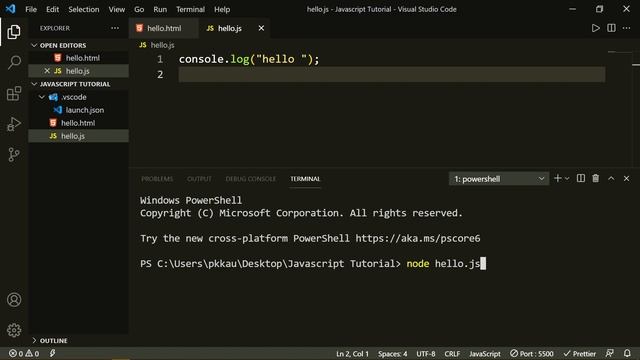This screenshot has height=360, width=640.
Task: Open the feedback icon in status bar
Action: click(x=610, y=353)
